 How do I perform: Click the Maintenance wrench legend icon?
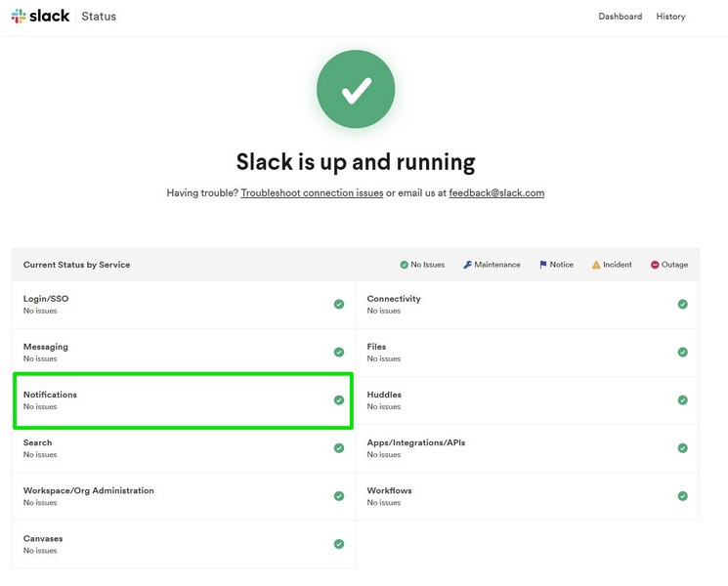[468, 265]
